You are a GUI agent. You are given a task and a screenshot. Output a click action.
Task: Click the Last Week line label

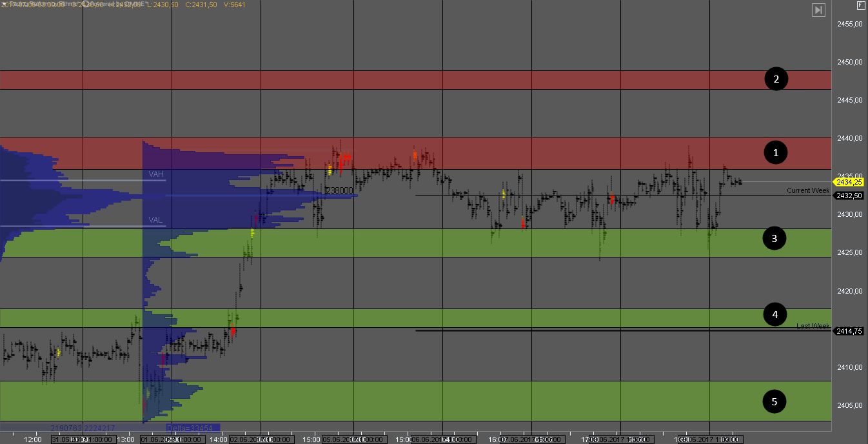[813, 326]
